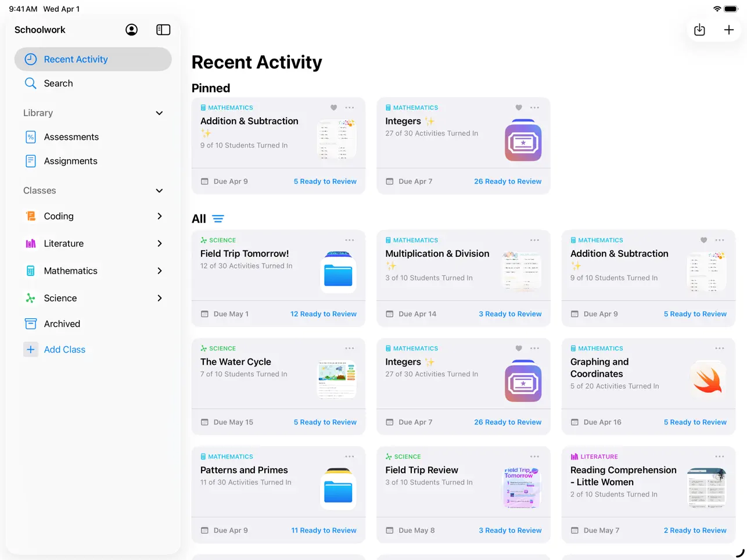Click the Search magnifying glass icon
Image resolution: width=747 pixels, height=560 pixels.
tap(30, 83)
